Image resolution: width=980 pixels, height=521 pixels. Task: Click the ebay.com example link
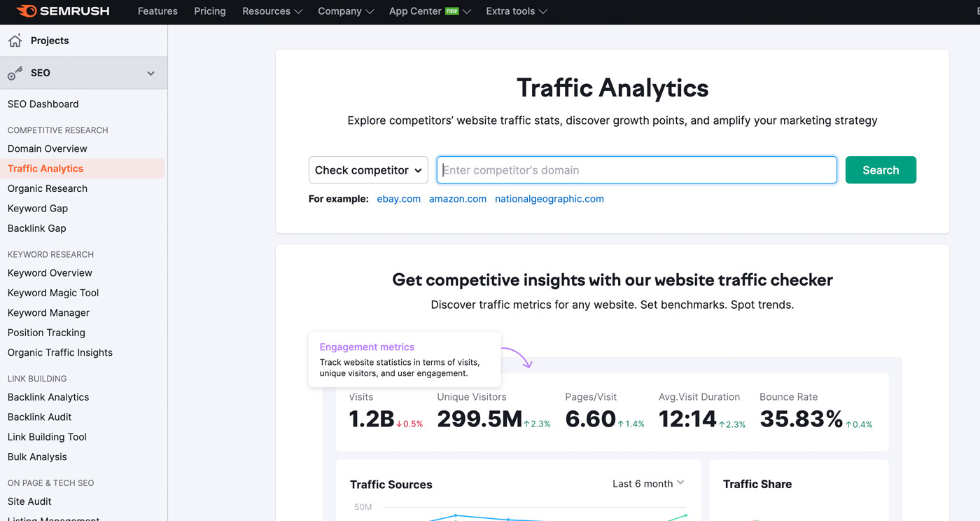(399, 199)
